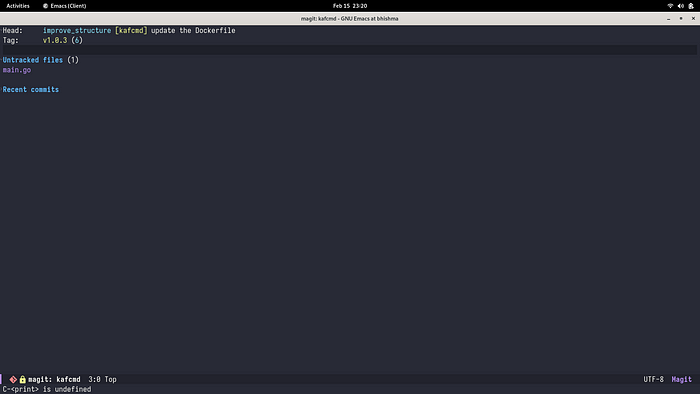Click the 3:0 cursor position indicator
Viewport: 700px width, 394px height.
click(x=94, y=379)
